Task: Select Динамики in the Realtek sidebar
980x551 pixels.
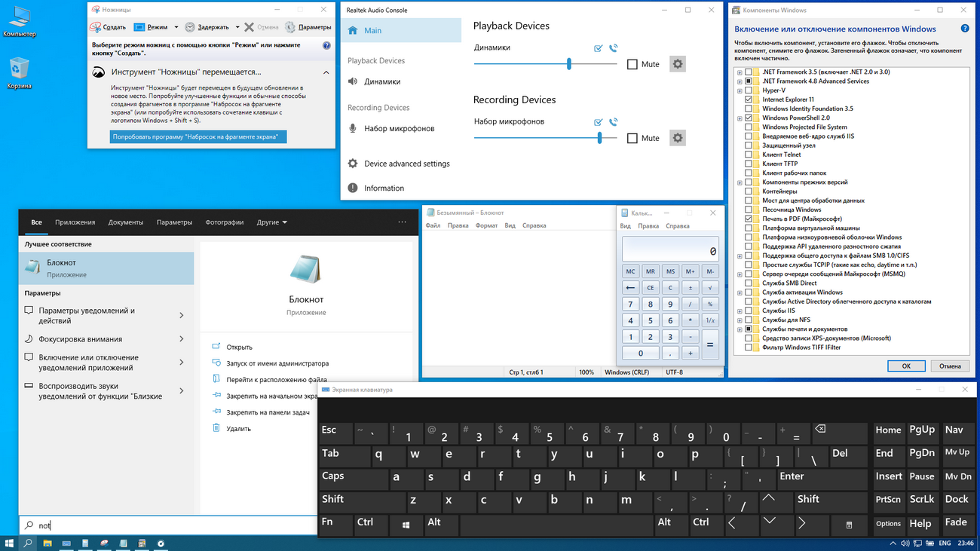Action: [x=381, y=81]
